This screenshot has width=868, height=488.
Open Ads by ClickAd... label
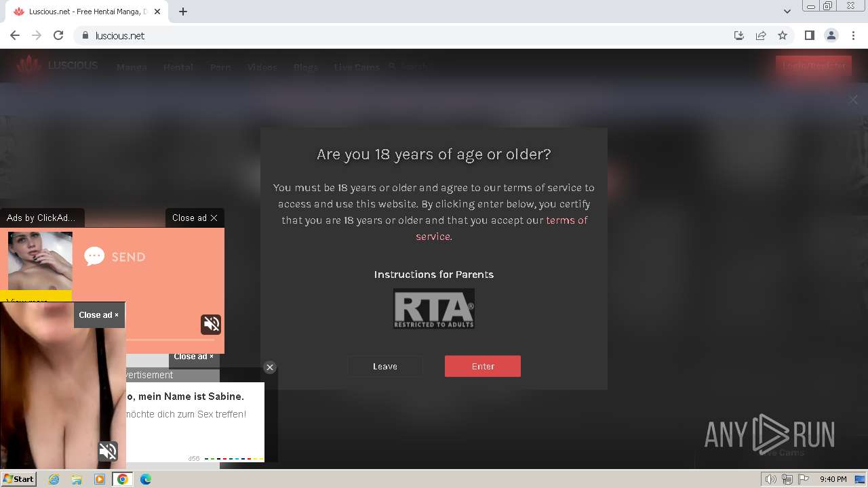pyautogui.click(x=41, y=218)
